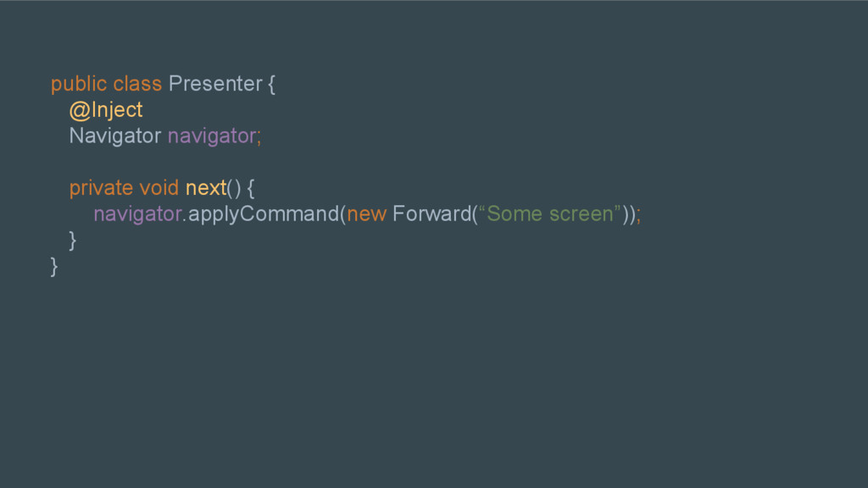
Task: Click the next method name
Action: 206,189
